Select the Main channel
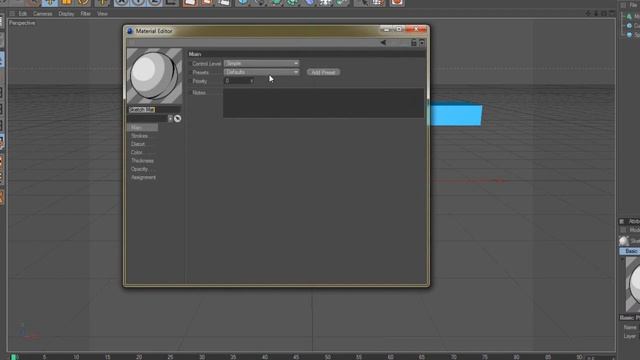Screen dimensions: 640x360 [x=142, y=128]
